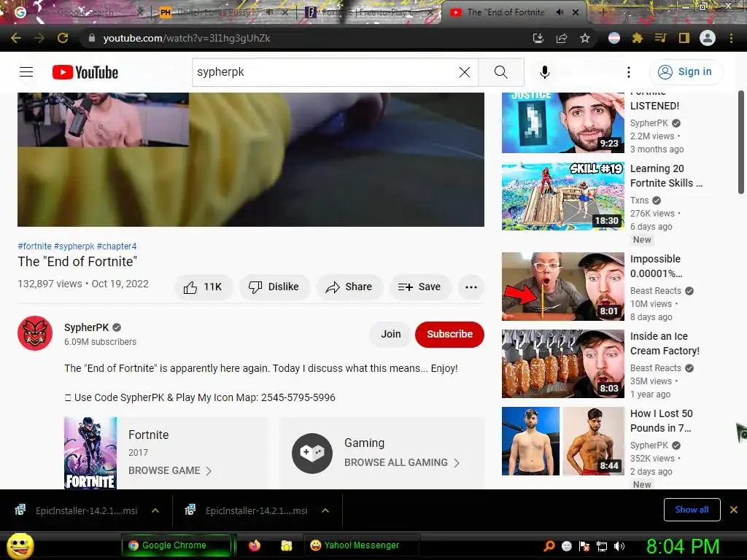Click the SypherPK channel name

point(87,327)
